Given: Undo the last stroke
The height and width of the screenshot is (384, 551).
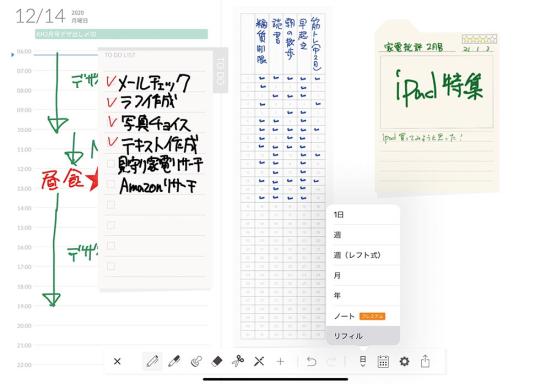Looking at the screenshot, I should pos(311,361).
